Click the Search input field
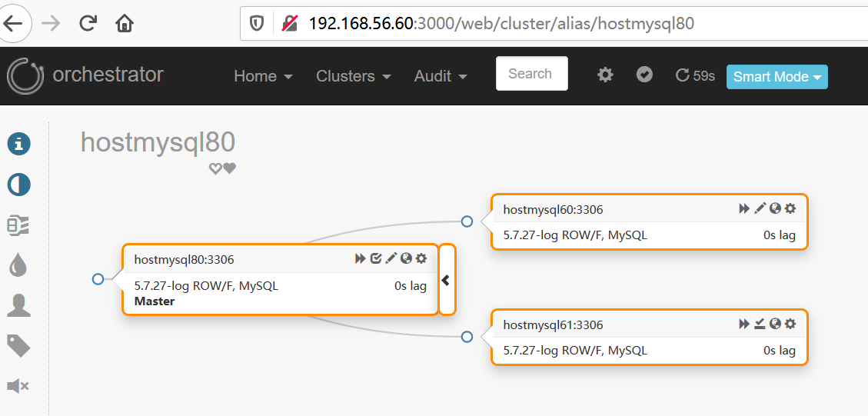 click(532, 73)
